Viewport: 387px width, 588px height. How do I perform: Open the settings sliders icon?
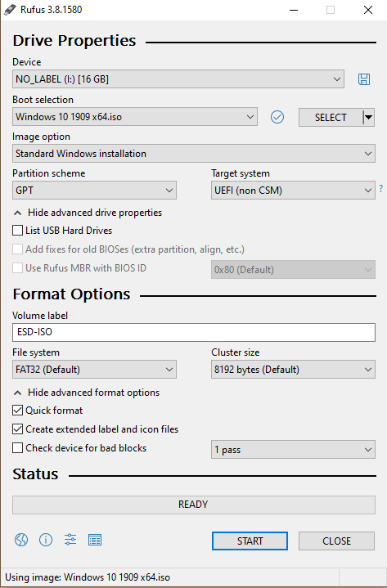(x=70, y=540)
